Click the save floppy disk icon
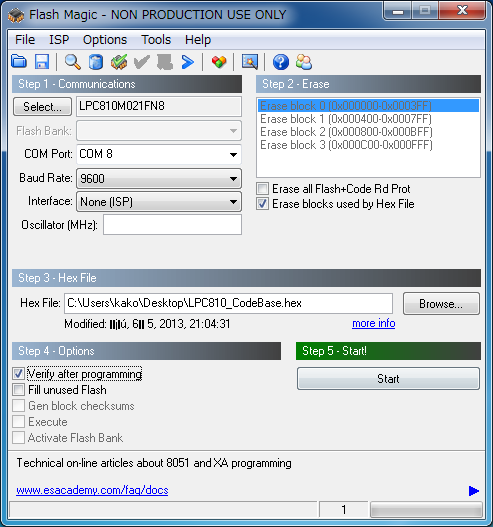The image size is (493, 527). tap(42, 62)
